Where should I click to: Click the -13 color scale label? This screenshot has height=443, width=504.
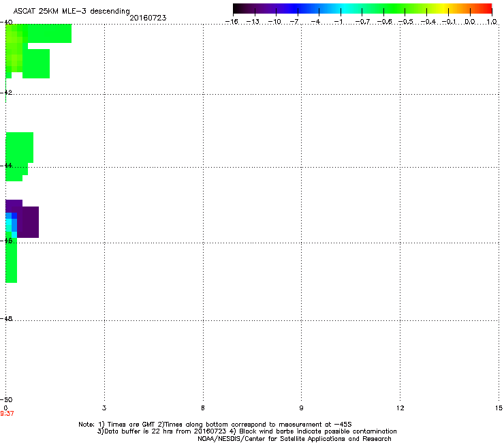(253, 22)
